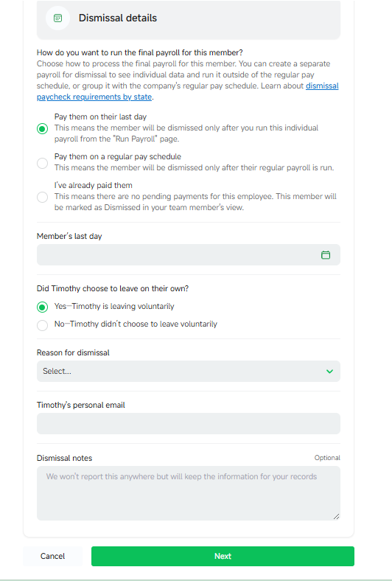Click the textarea resize handle in Dismissal notes
392x581 pixels.
336,516
